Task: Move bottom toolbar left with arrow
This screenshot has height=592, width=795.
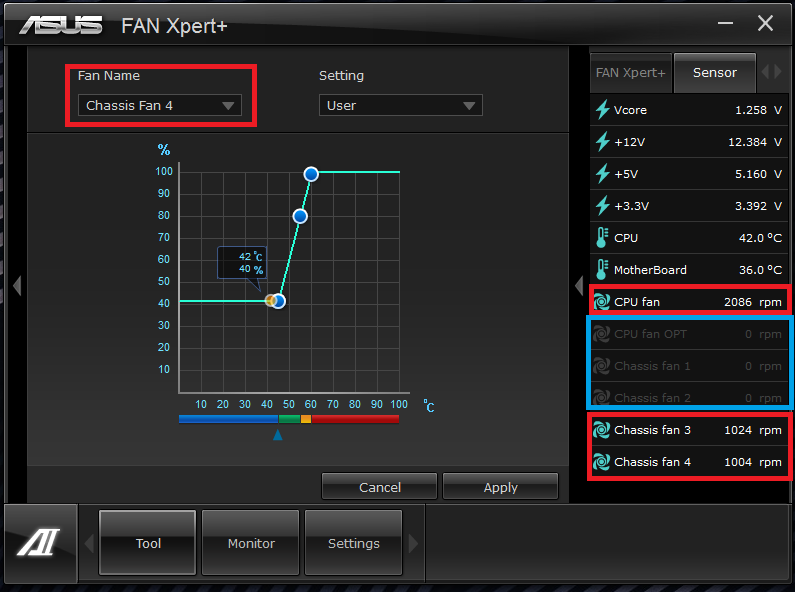Action: (x=89, y=543)
